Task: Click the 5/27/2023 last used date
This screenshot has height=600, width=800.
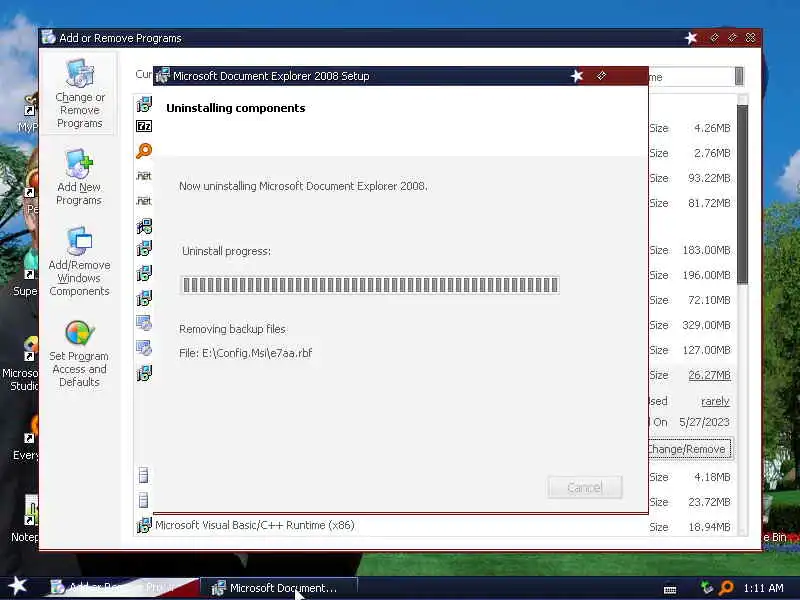Action: pyautogui.click(x=704, y=422)
